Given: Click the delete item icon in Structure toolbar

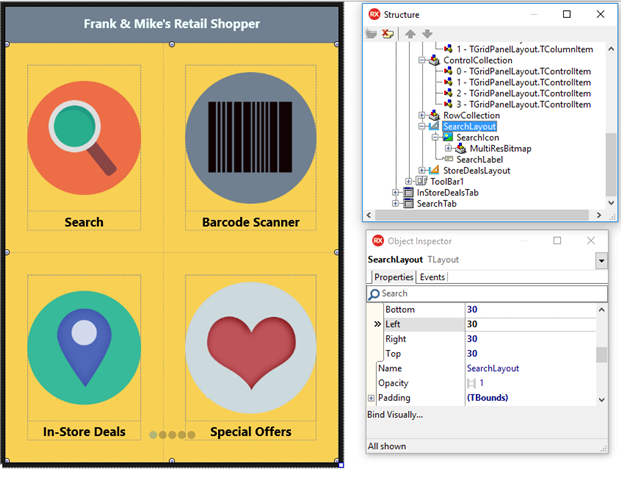Looking at the screenshot, I should pos(388,34).
